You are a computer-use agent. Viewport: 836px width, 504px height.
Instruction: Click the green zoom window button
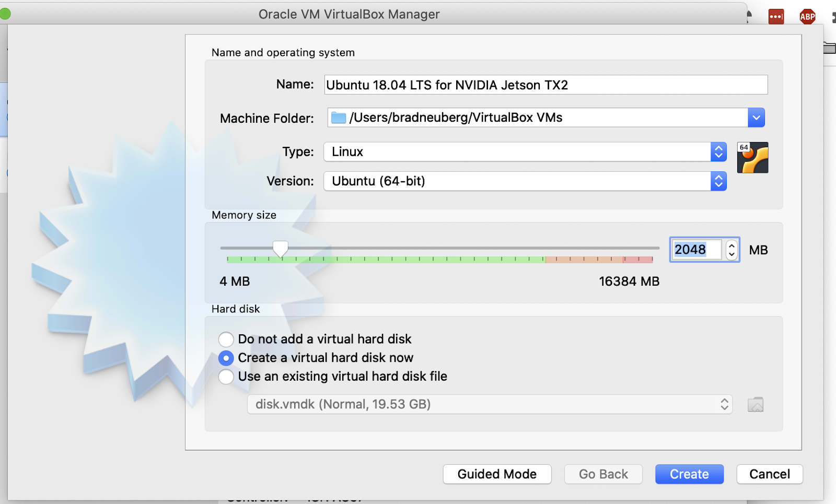(x=5, y=13)
